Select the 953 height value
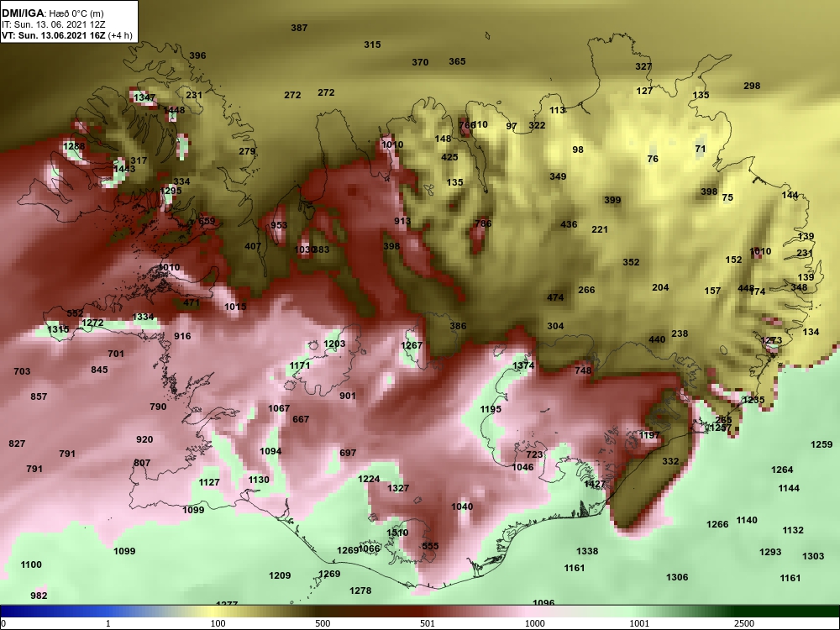Screen dimensions: 840x630 pos(279,225)
